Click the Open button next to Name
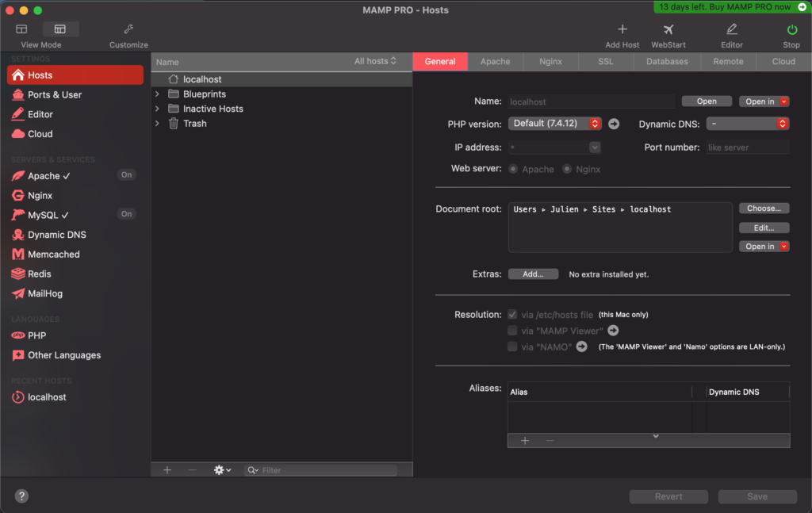The width and height of the screenshot is (812, 513). [707, 101]
